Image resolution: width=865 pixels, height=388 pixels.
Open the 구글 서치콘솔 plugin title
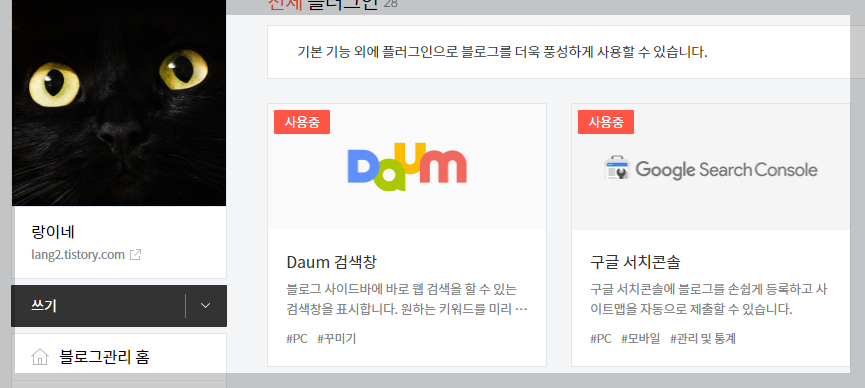[635, 262]
